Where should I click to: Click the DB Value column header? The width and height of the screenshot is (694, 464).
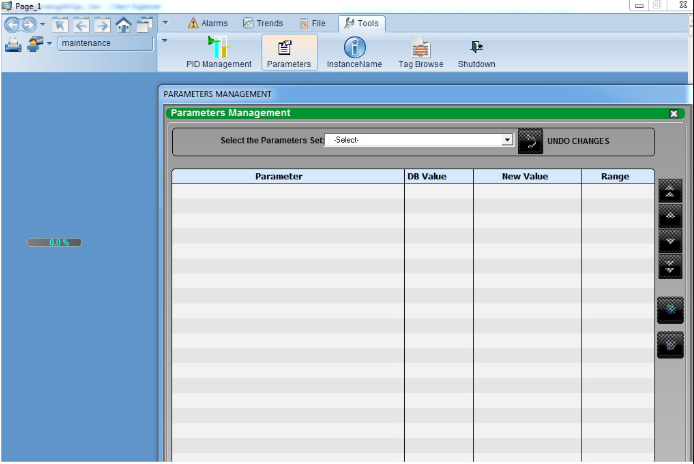(x=439, y=176)
